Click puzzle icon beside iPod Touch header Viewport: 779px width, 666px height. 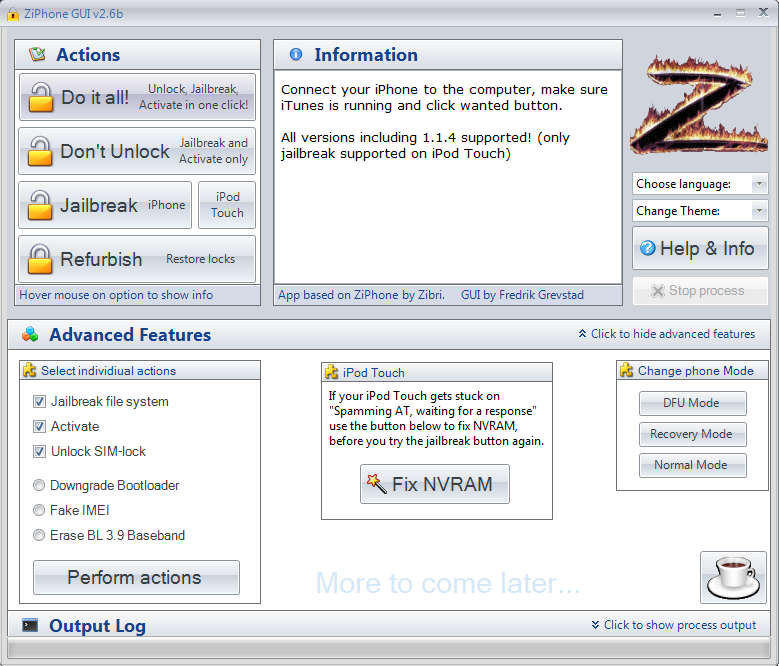click(x=331, y=372)
